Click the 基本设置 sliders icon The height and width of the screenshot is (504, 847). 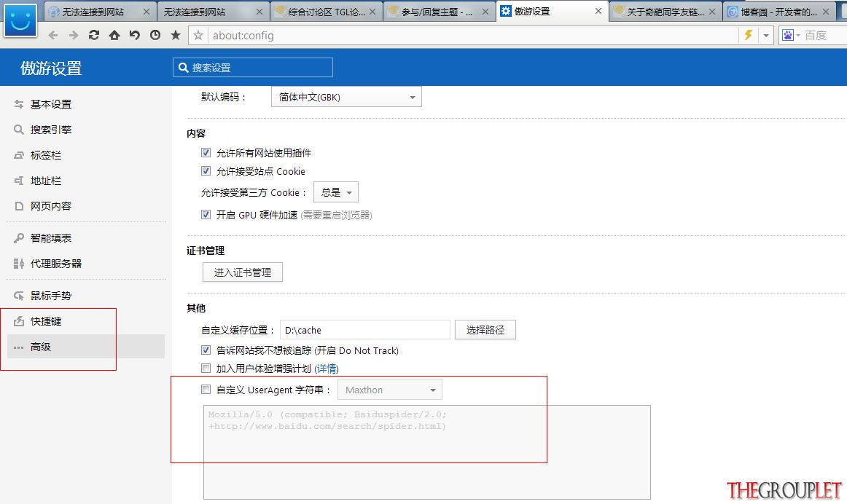pyautogui.click(x=19, y=104)
